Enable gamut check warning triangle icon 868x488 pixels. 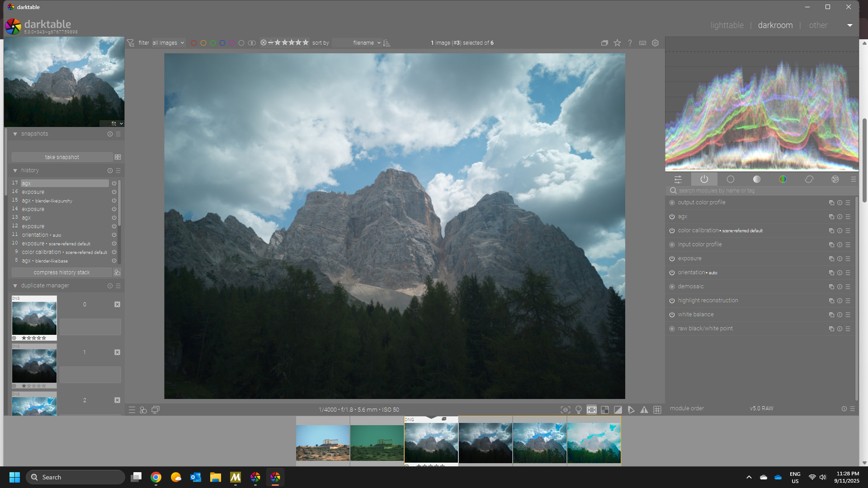click(x=644, y=410)
